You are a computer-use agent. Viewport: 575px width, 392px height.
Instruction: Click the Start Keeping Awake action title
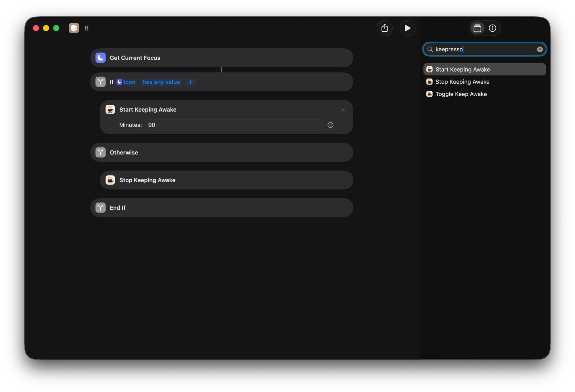tap(148, 110)
